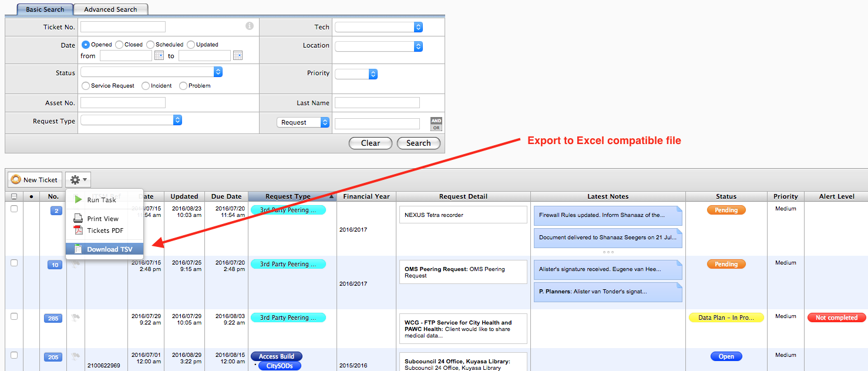Click the 'to' date input field
The width and height of the screenshot is (868, 371).
pos(204,55)
